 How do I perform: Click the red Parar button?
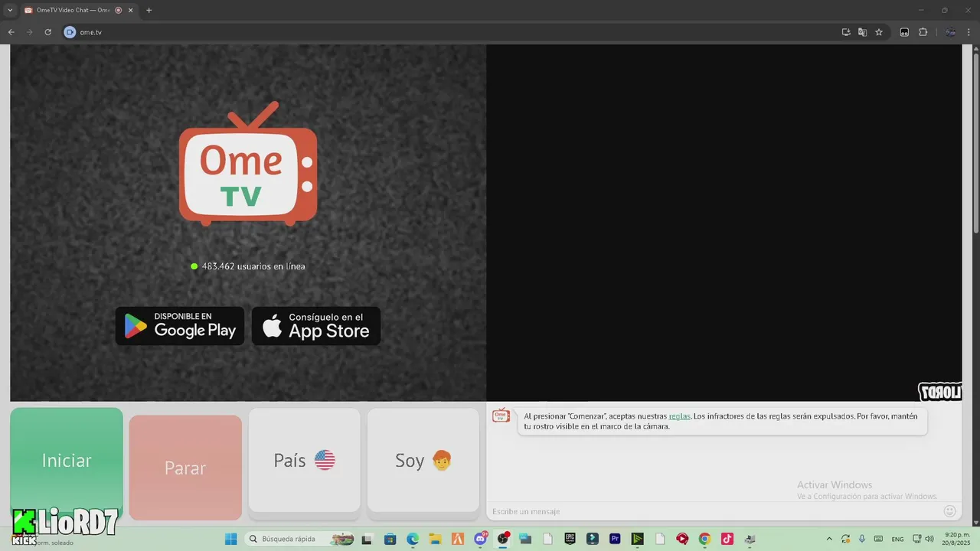[185, 468]
